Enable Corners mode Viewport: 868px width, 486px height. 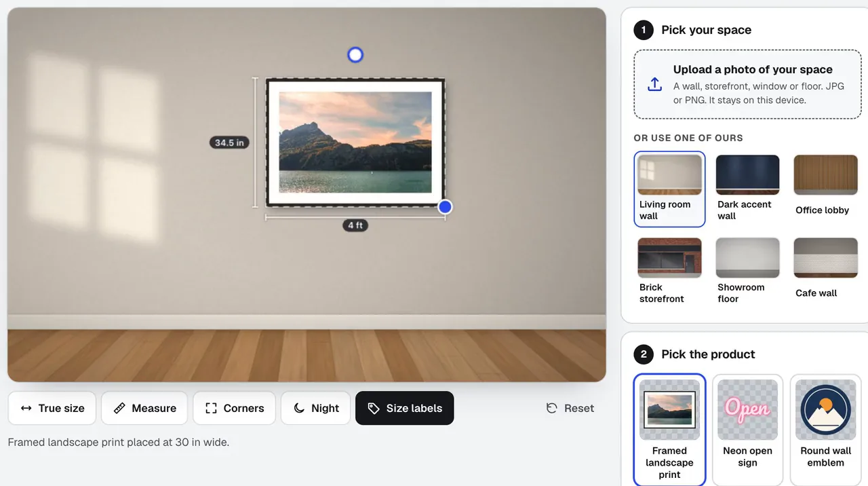(234, 408)
